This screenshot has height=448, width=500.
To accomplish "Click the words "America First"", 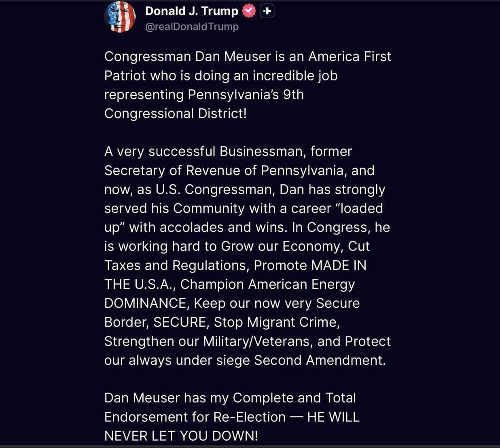I will pos(350,57).
